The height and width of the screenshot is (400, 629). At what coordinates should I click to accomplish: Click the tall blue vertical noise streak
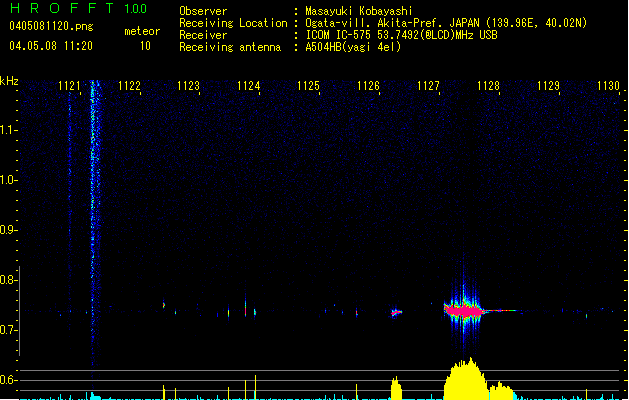(93, 200)
